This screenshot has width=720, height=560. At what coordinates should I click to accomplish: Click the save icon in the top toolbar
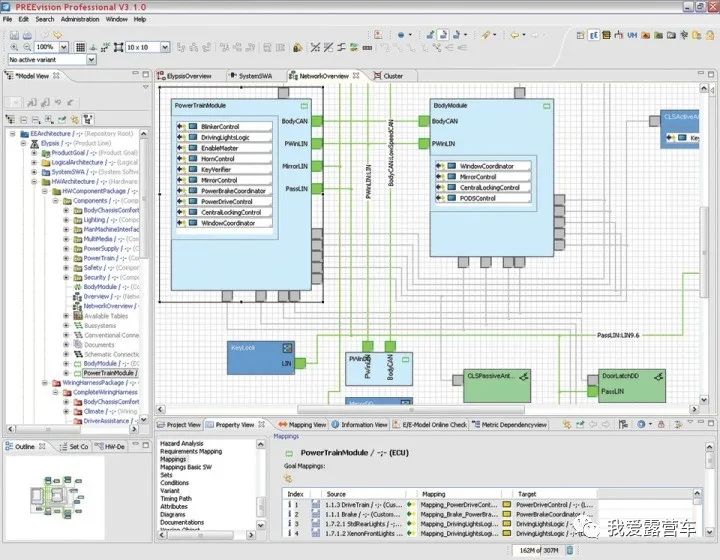click(14, 35)
